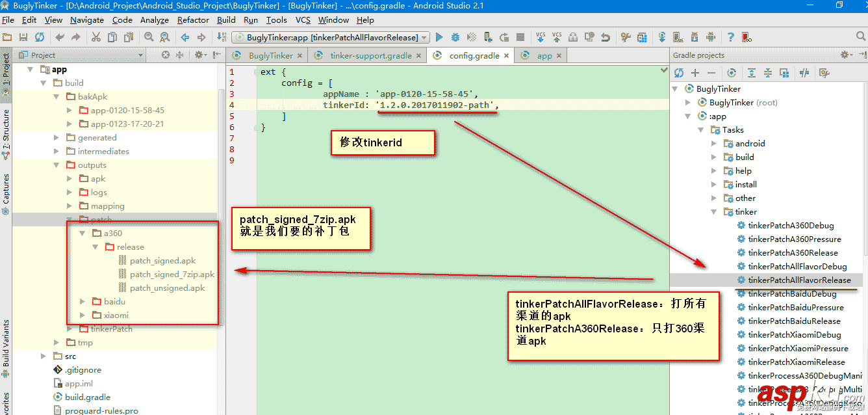Select the build.gradle file

click(x=88, y=397)
